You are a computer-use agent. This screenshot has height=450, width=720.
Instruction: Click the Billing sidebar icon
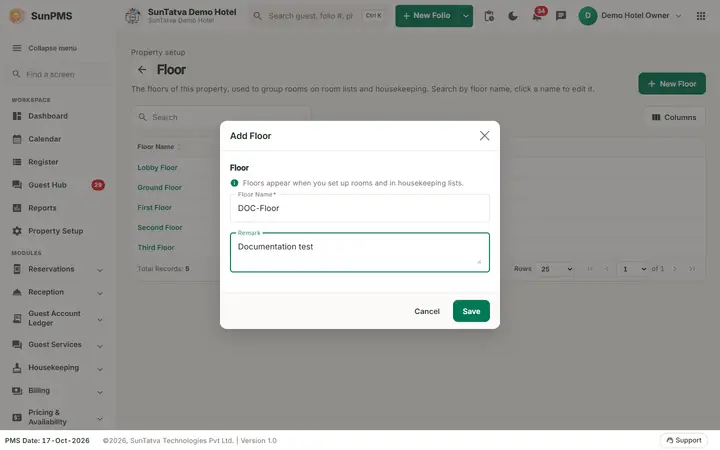tap(17, 390)
